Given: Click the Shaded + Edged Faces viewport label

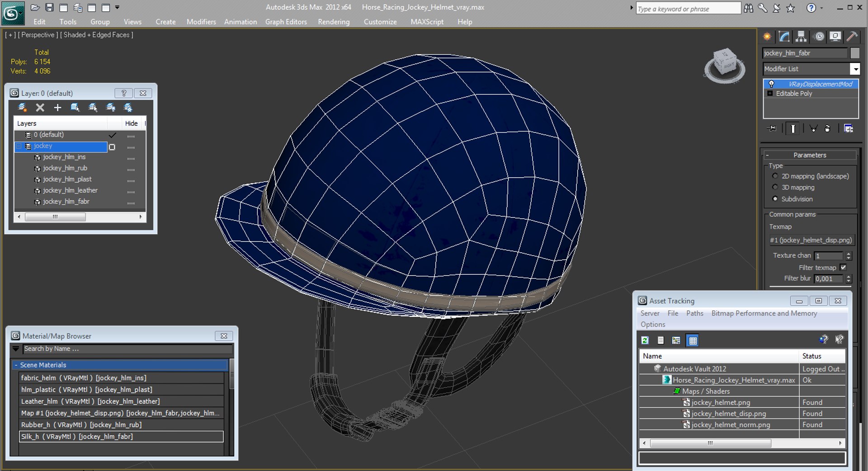Looking at the screenshot, I should 96,35.
